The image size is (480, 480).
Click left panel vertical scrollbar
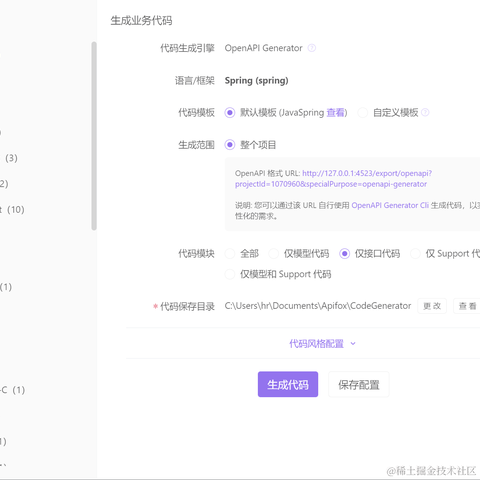[94, 136]
